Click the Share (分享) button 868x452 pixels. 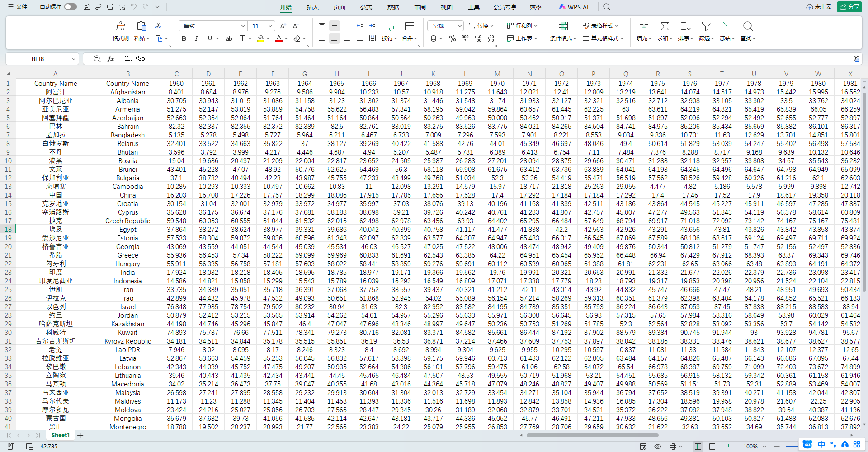(849, 7)
